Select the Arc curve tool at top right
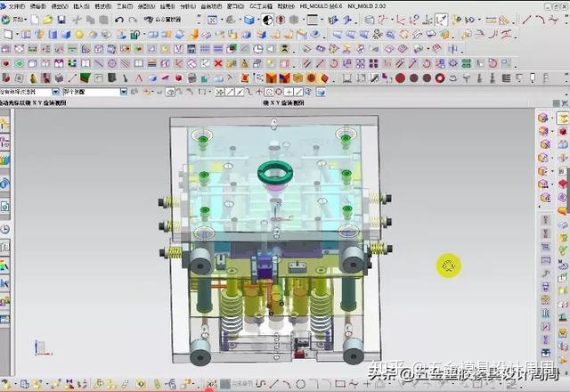This screenshot has width=570, height=392. [540, 20]
